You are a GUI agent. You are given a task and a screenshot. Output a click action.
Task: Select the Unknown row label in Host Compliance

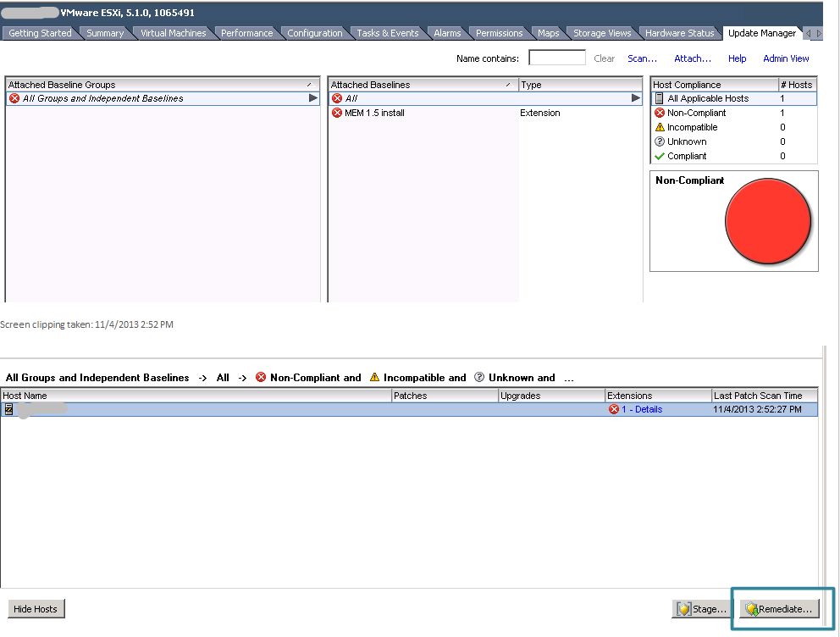(x=687, y=142)
